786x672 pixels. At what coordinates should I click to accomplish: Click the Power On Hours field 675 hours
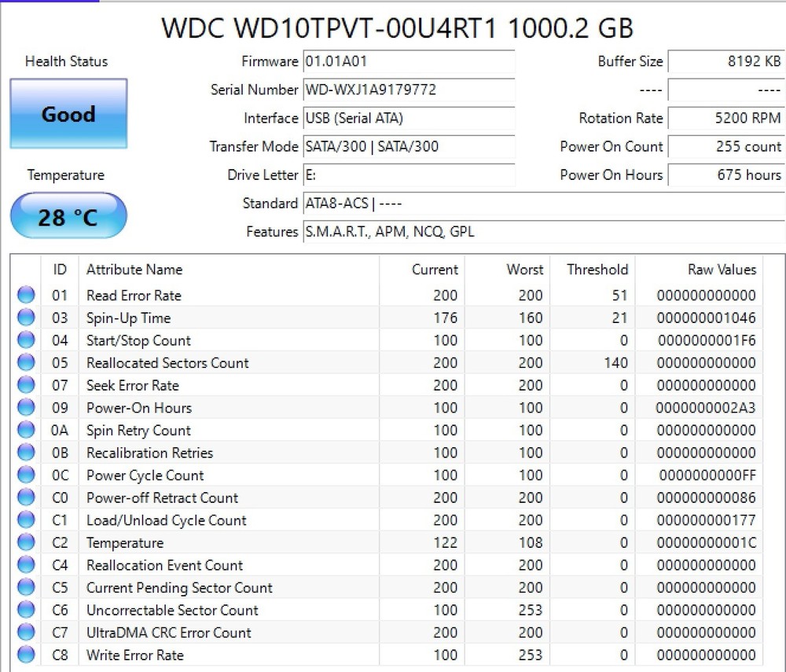(x=726, y=175)
